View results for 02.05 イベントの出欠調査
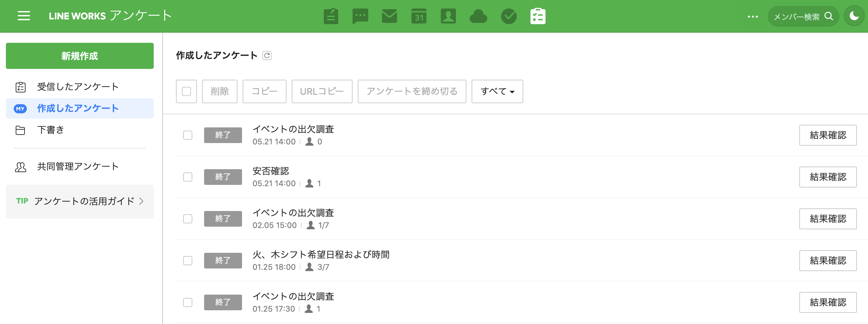 (x=828, y=219)
